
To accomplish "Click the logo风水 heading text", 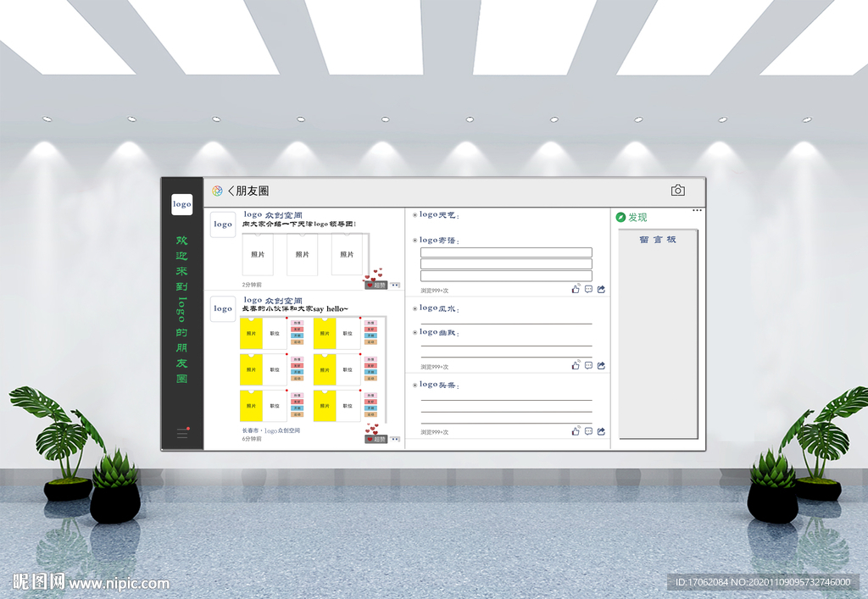I will pos(440,308).
